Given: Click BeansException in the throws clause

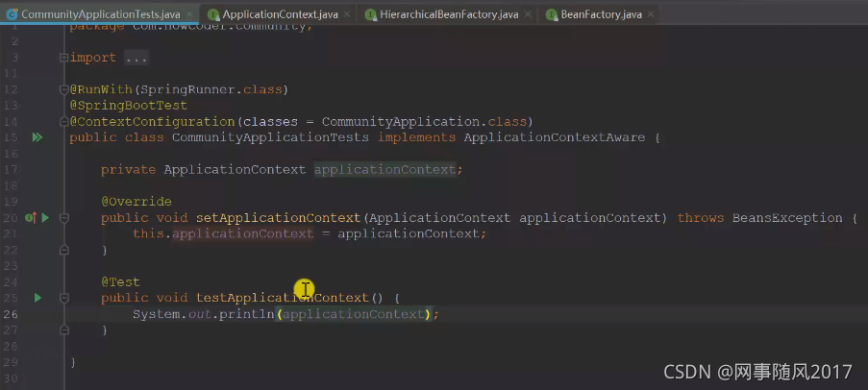Looking at the screenshot, I should [787, 218].
